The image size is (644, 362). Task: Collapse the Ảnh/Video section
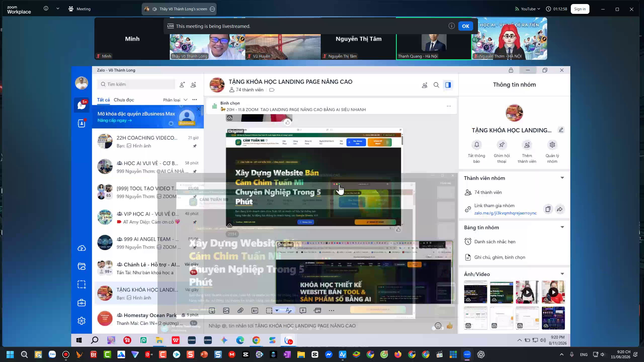tap(562, 274)
